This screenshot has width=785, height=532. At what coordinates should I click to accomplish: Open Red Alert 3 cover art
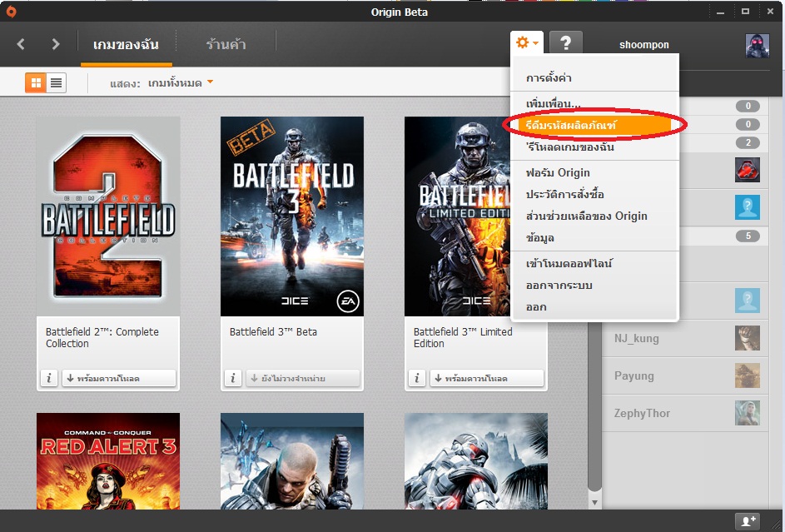click(108, 461)
